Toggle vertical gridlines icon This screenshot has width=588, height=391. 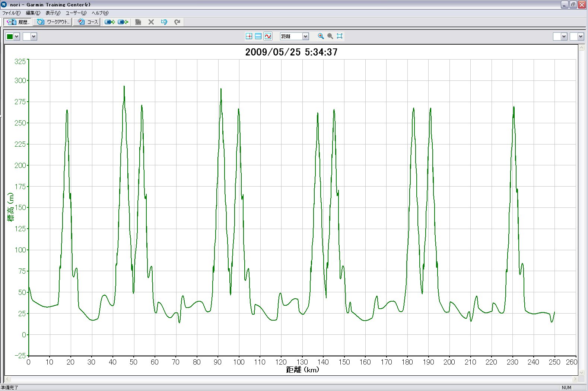(x=249, y=36)
